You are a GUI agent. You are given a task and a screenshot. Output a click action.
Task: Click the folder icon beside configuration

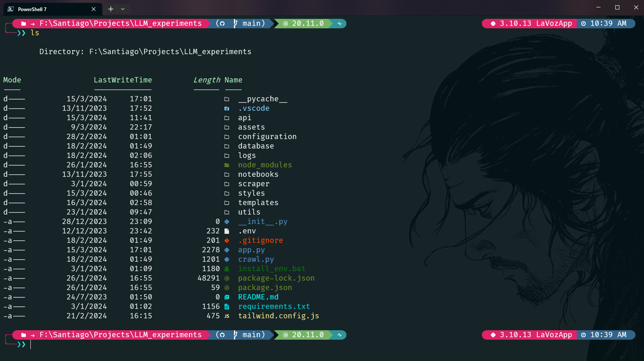point(227,137)
